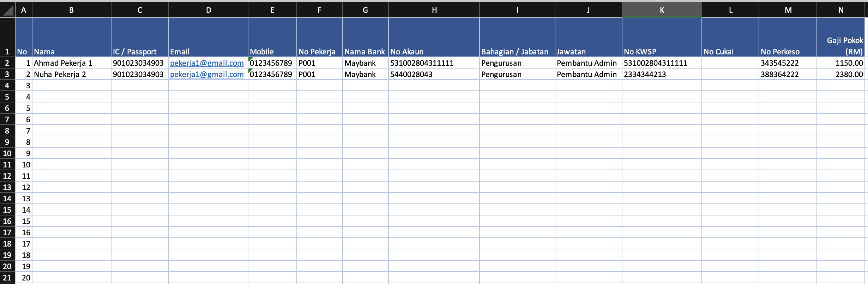
Task: Select account number 5440028043
Action: coord(434,74)
